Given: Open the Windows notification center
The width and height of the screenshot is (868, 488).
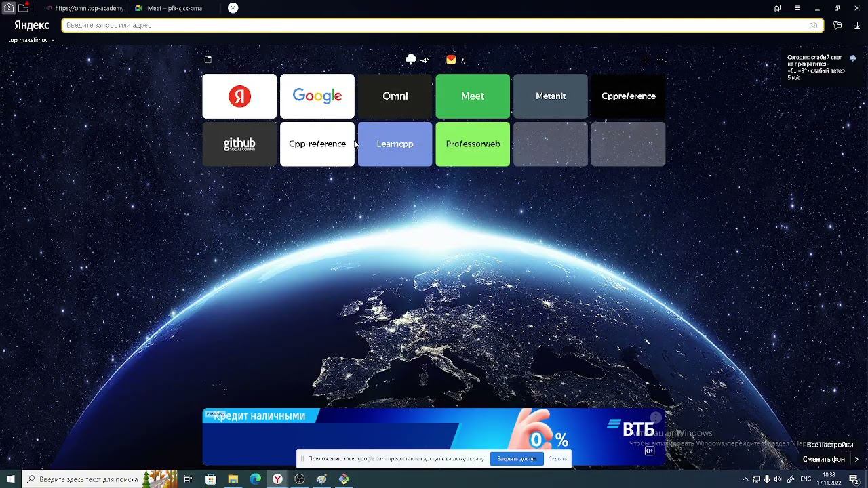Looking at the screenshot, I should click(x=854, y=479).
